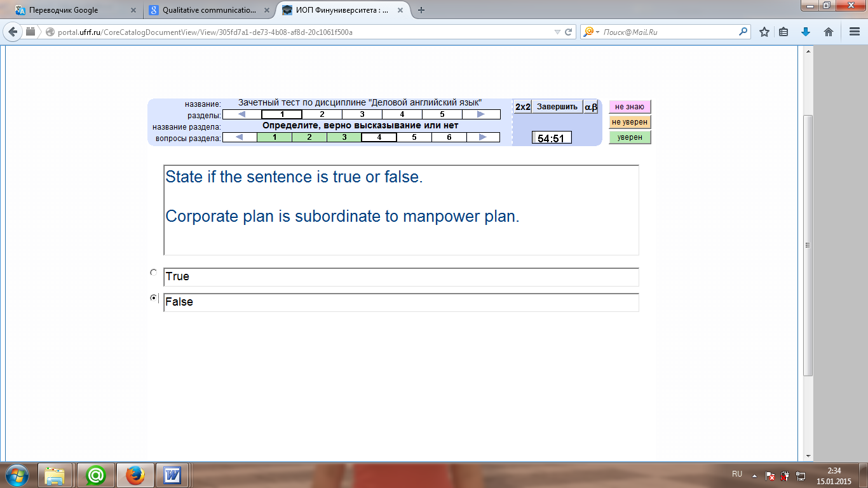Viewport: 868px width, 488px height.
Task: Show hidden tray icons arrow
Action: pyautogui.click(x=754, y=475)
